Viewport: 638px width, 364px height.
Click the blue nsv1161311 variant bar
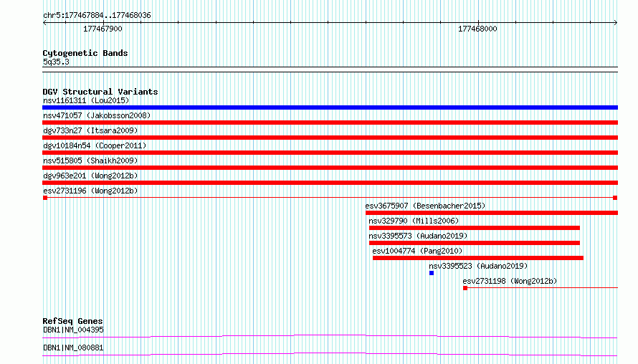point(330,107)
